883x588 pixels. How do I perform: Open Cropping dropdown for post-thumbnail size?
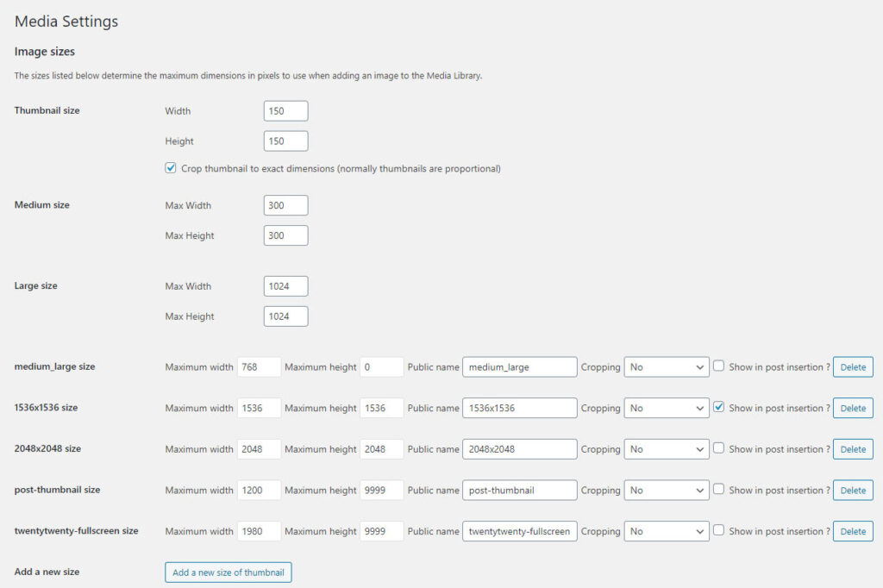(x=667, y=491)
